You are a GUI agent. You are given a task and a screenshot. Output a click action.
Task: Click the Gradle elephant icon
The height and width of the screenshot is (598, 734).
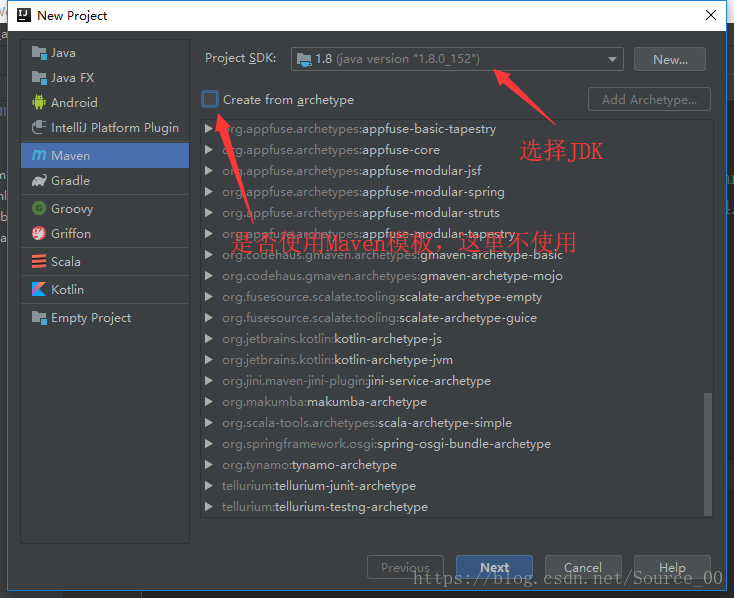click(39, 181)
